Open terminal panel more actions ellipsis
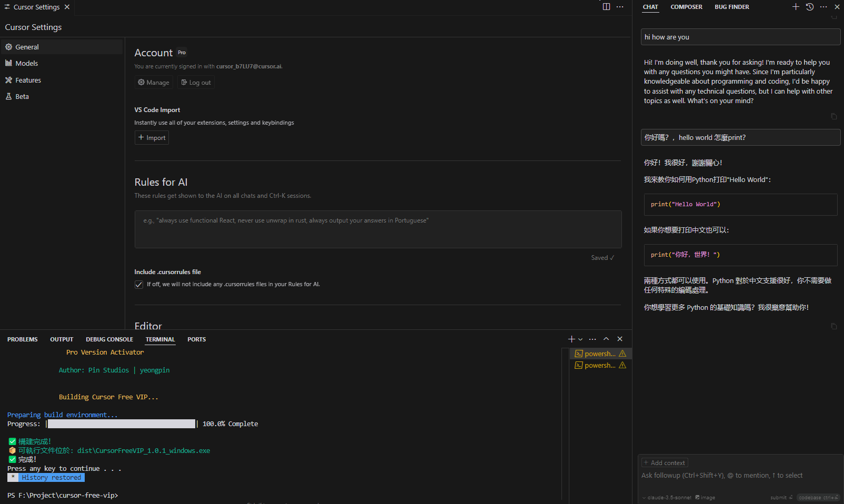The image size is (844, 504). (592, 339)
